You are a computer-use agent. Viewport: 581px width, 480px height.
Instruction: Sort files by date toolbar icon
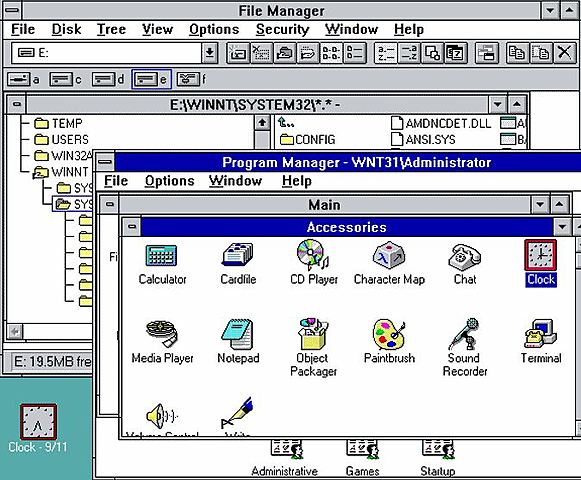click(x=455, y=53)
